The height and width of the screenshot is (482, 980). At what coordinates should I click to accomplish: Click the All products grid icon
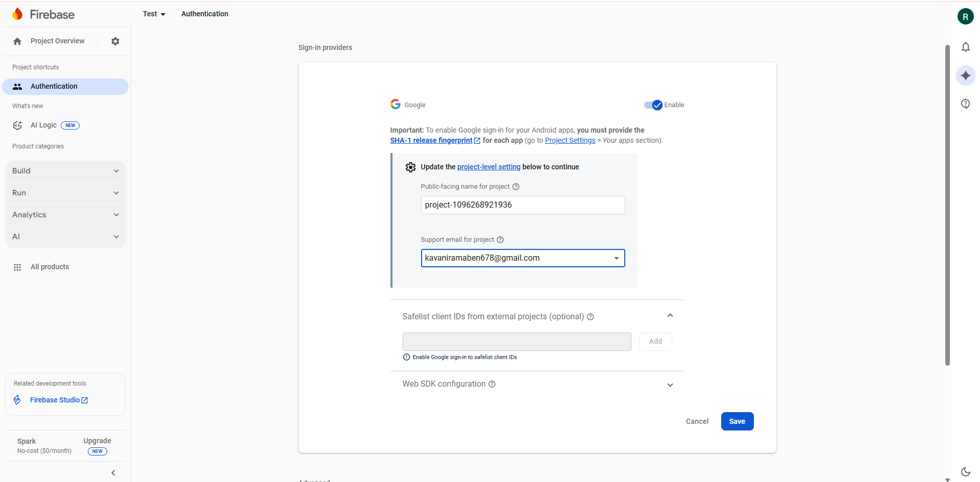[17, 267]
